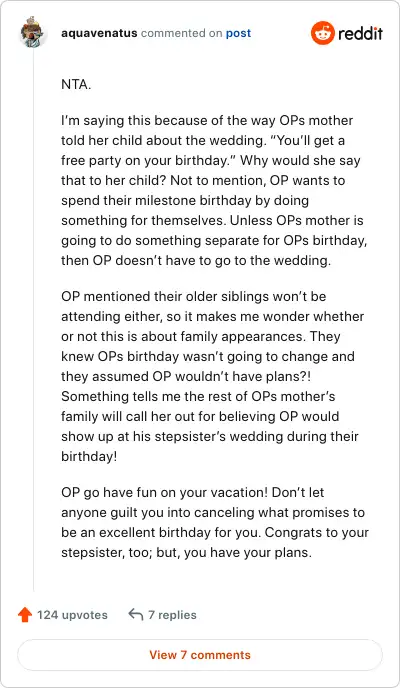
Task: Click the "commented on" header text
Action: [x=182, y=33]
